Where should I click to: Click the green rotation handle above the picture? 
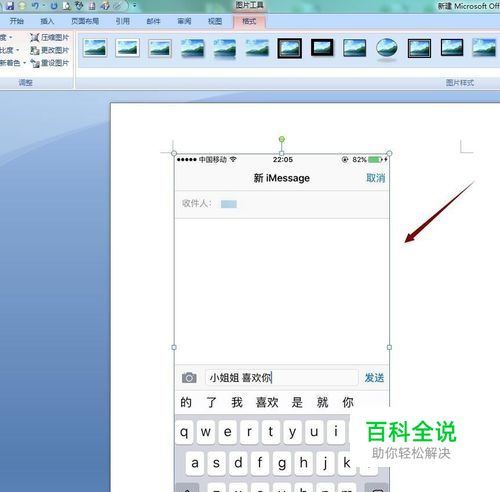[x=282, y=139]
